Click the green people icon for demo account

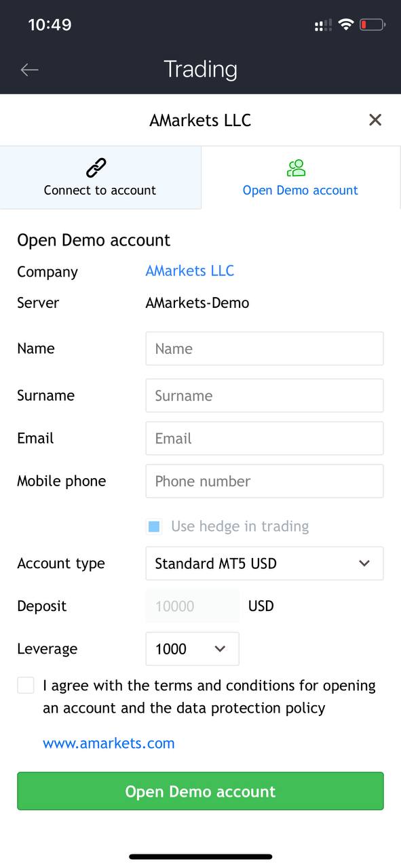tap(297, 167)
